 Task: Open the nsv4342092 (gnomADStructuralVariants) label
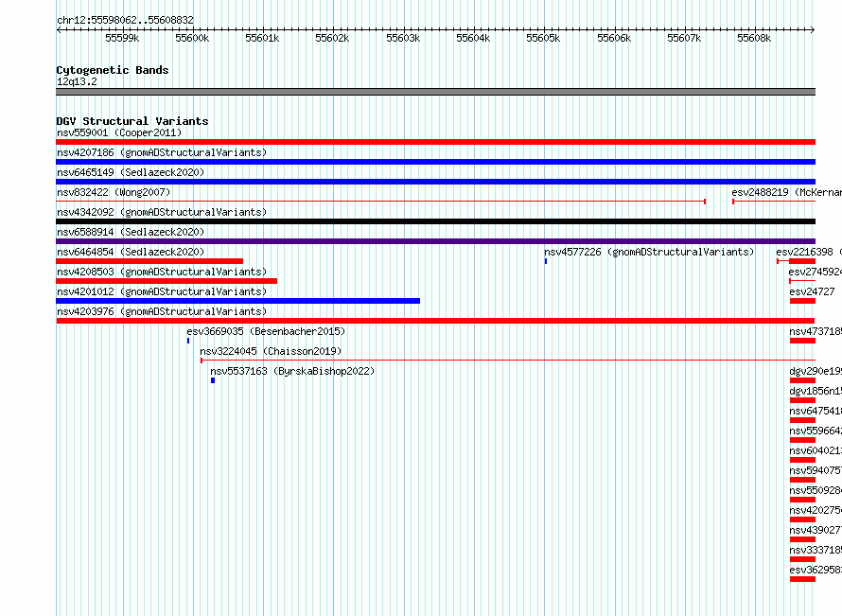click(162, 212)
